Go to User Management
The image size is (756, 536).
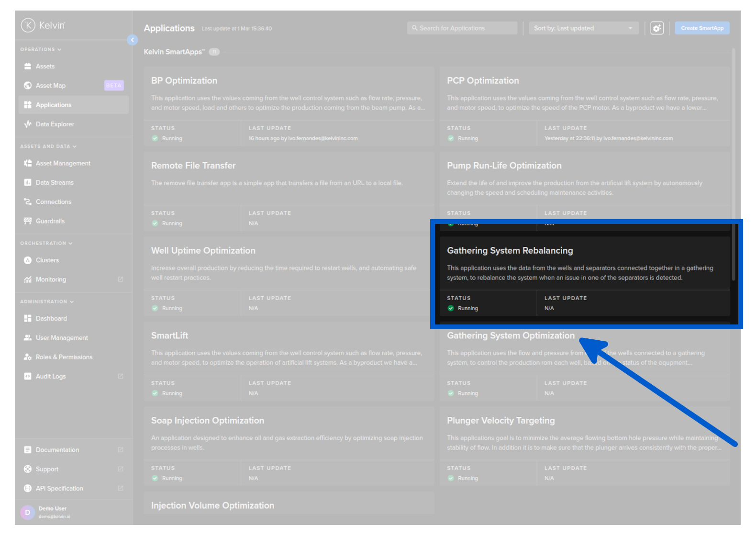tap(62, 338)
